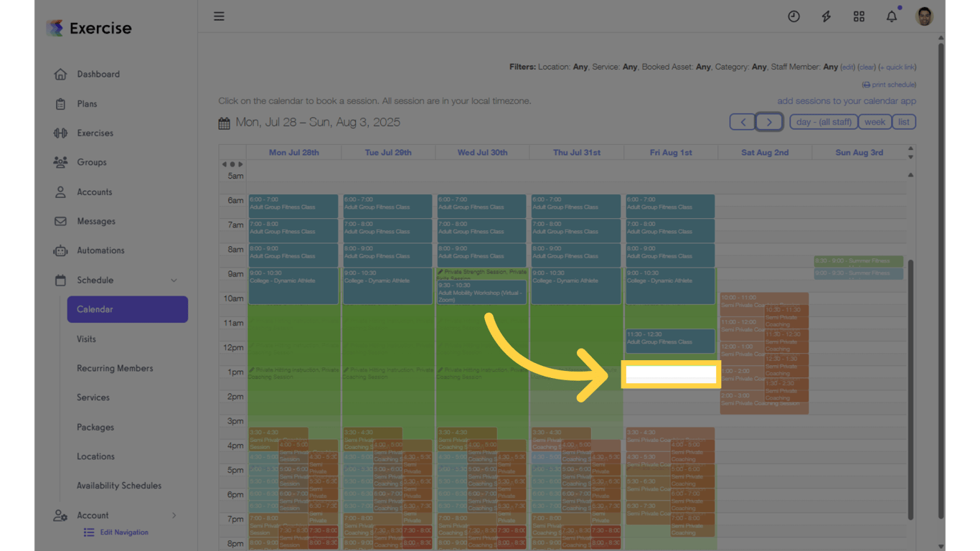Click the Groups icon in the sidebar

coord(62,162)
